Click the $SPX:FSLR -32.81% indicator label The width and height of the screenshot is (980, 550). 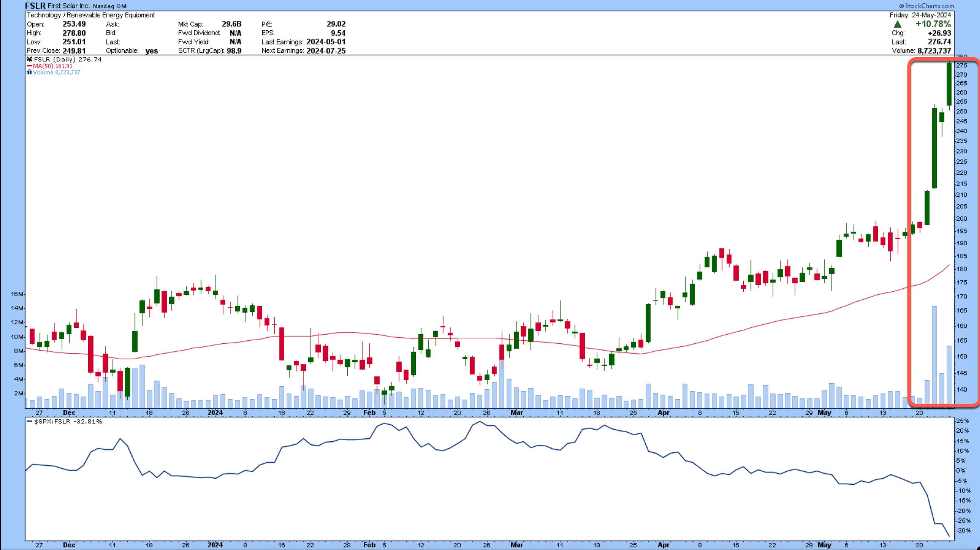[x=68, y=422]
